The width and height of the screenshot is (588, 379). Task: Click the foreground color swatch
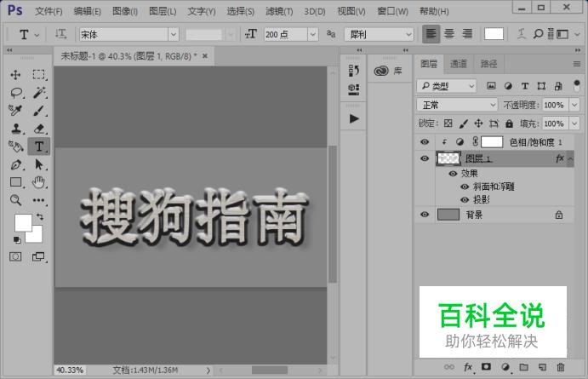coord(23,222)
